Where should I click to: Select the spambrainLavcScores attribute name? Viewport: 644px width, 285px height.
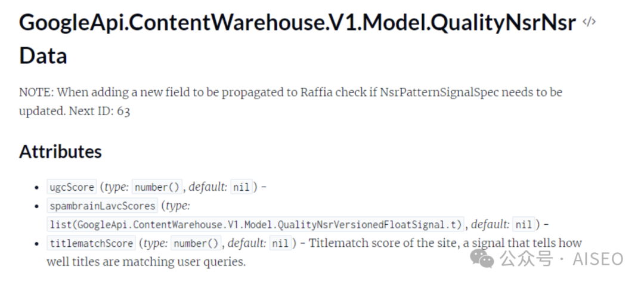coord(102,206)
